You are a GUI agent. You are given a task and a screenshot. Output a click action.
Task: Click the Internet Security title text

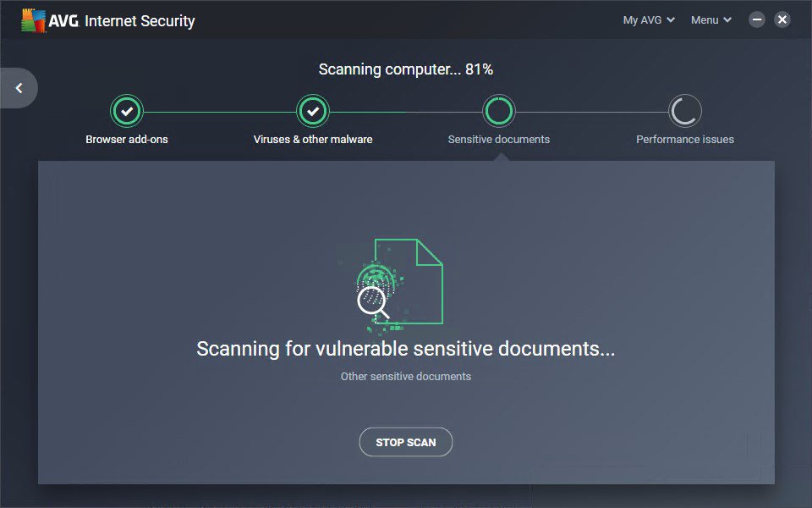pos(140,20)
